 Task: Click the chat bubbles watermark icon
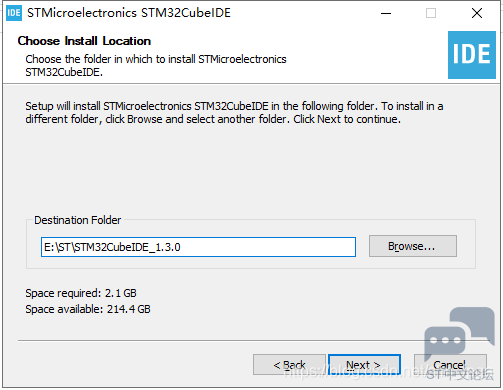pos(459,334)
